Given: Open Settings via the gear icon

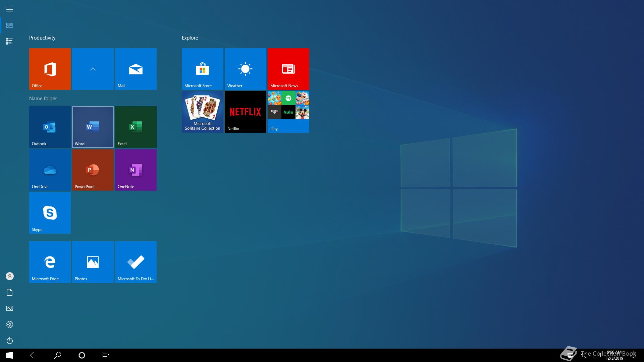Looking at the screenshot, I should click(x=10, y=324).
